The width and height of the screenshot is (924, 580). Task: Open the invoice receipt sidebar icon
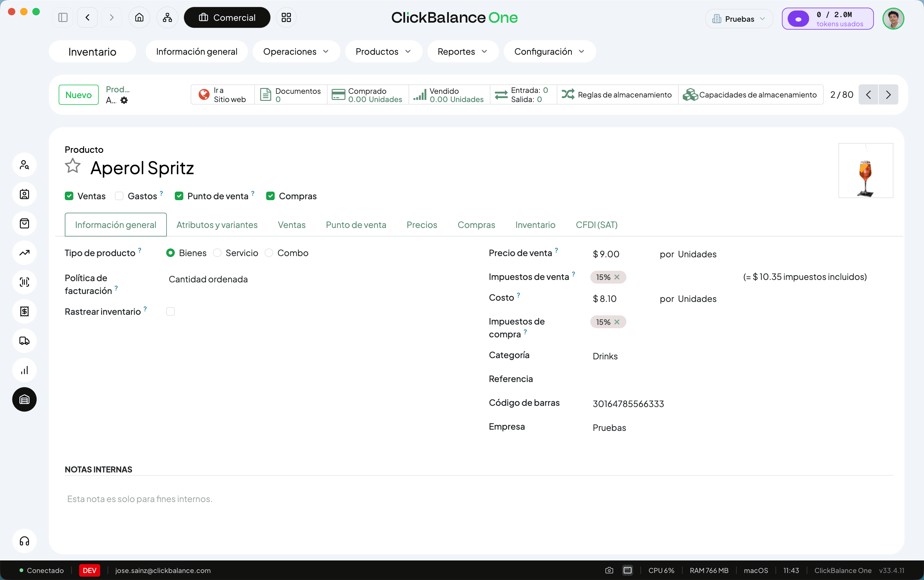(x=24, y=311)
